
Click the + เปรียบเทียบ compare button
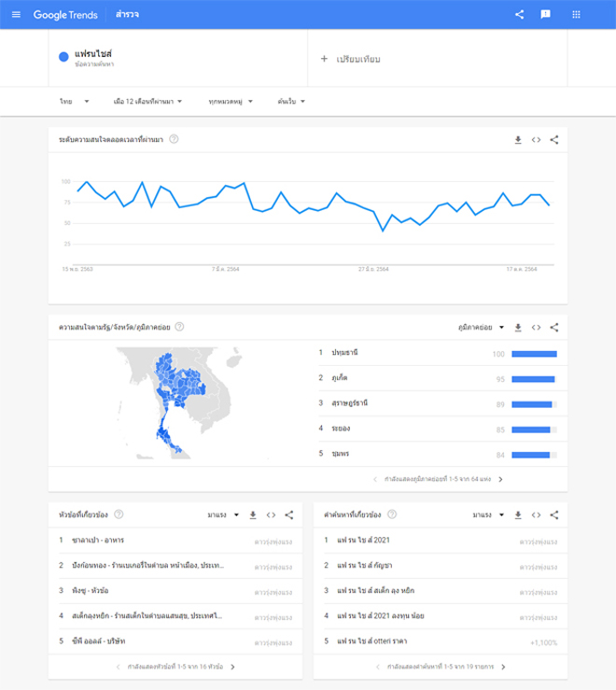(x=351, y=59)
